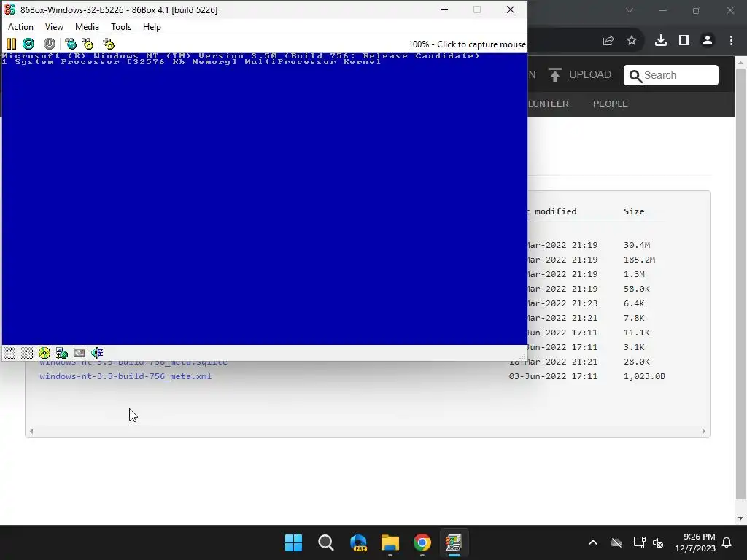Image resolution: width=747 pixels, height=560 pixels.
Task: Click the 3.1K size value
Action: click(634, 347)
